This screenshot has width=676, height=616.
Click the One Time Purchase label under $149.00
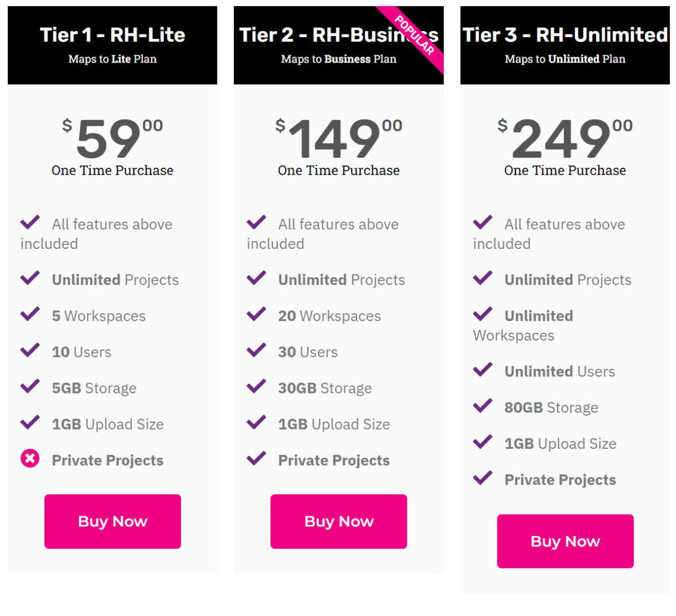click(339, 171)
